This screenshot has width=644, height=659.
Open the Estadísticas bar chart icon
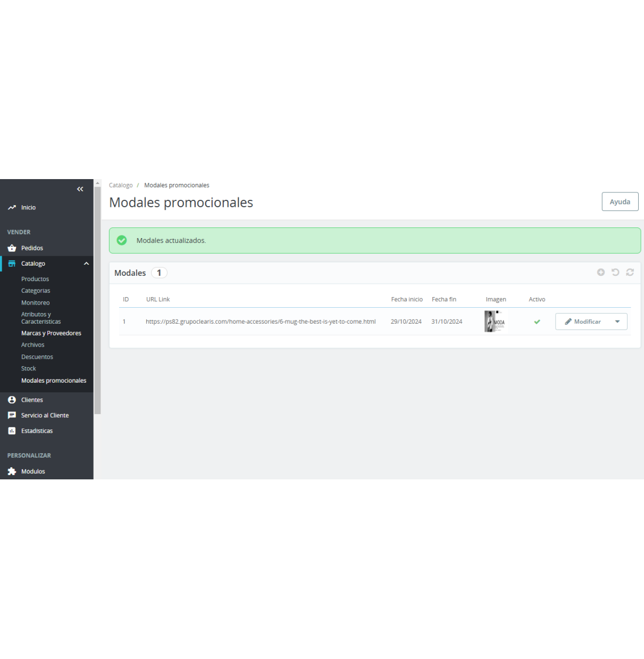12,430
